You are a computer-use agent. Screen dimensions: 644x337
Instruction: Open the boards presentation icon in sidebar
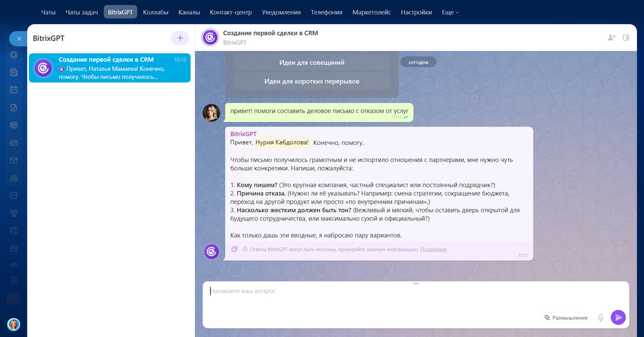pos(14,125)
